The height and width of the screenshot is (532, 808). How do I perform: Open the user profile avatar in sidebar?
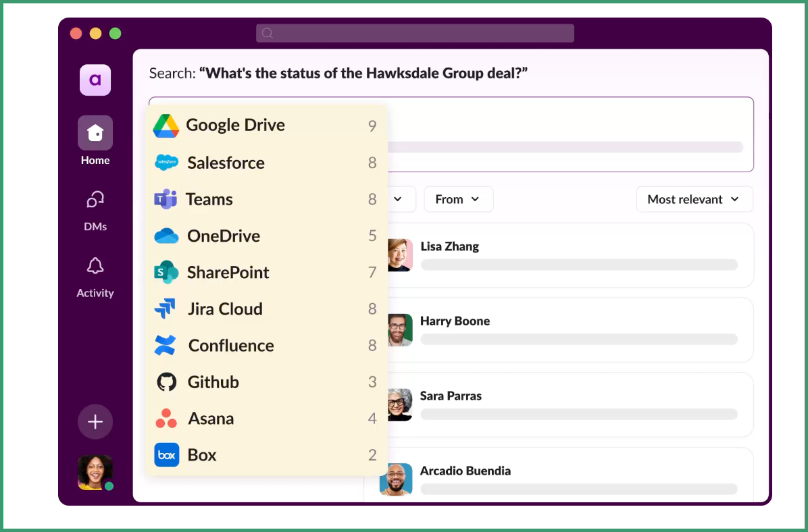(95, 473)
